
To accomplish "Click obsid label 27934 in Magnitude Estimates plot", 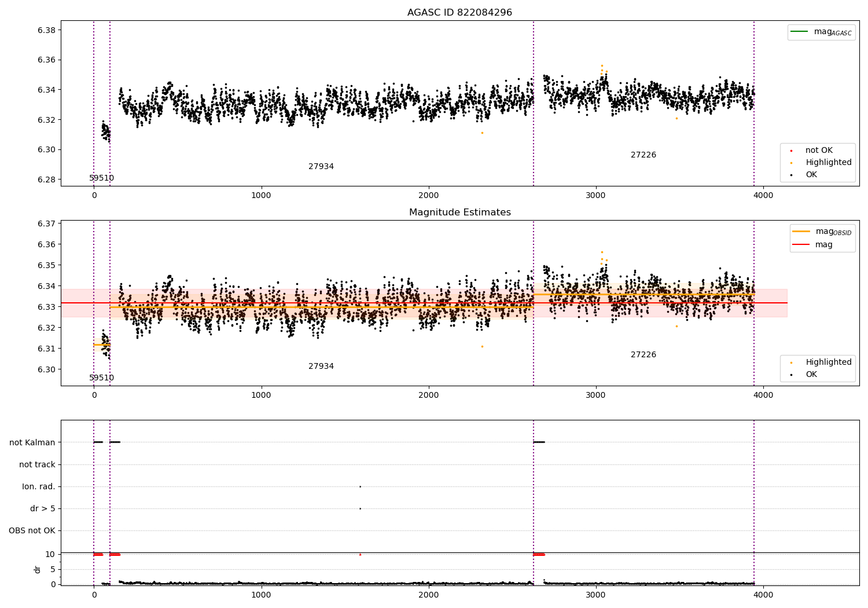I will pyautogui.click(x=321, y=367).
